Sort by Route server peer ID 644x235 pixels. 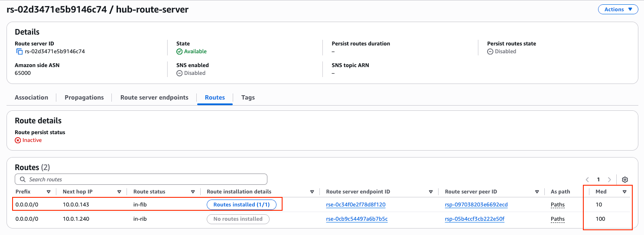click(x=537, y=192)
